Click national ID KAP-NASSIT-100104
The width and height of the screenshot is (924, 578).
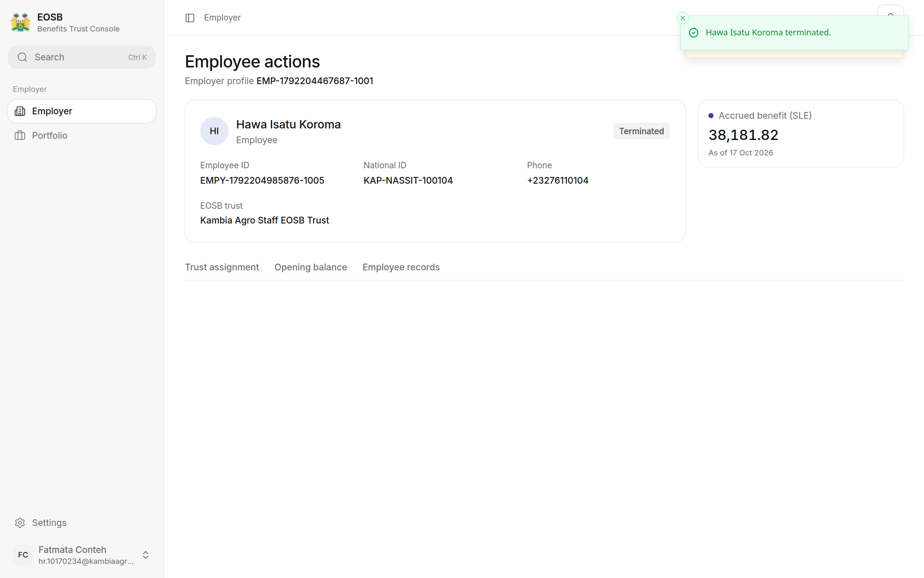click(408, 180)
